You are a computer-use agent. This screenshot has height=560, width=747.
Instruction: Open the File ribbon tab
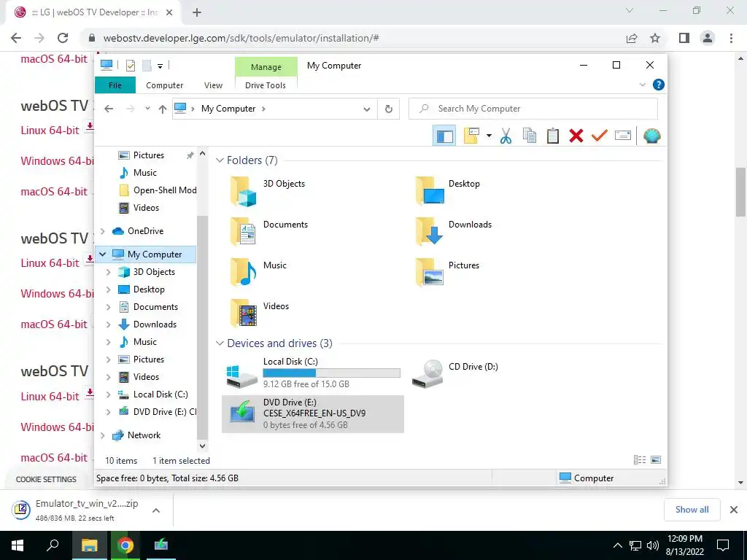click(x=115, y=85)
